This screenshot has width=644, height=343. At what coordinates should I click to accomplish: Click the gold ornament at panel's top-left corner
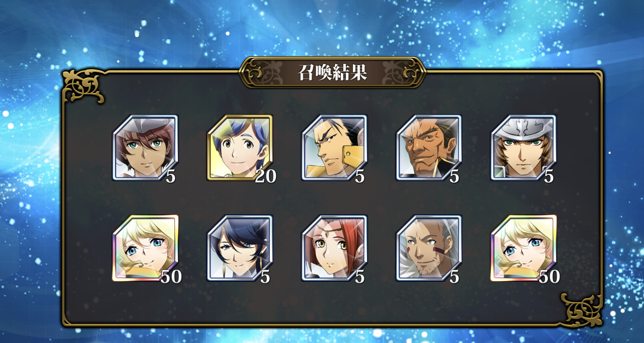83,86
